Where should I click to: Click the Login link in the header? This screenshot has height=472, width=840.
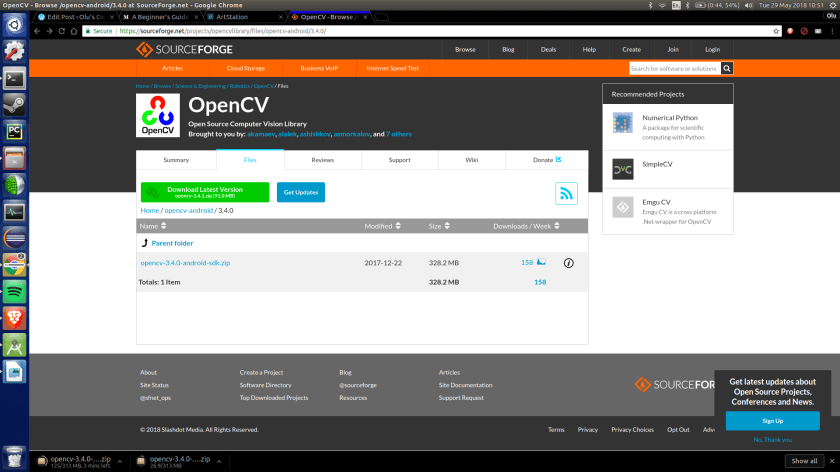pyautogui.click(x=712, y=49)
